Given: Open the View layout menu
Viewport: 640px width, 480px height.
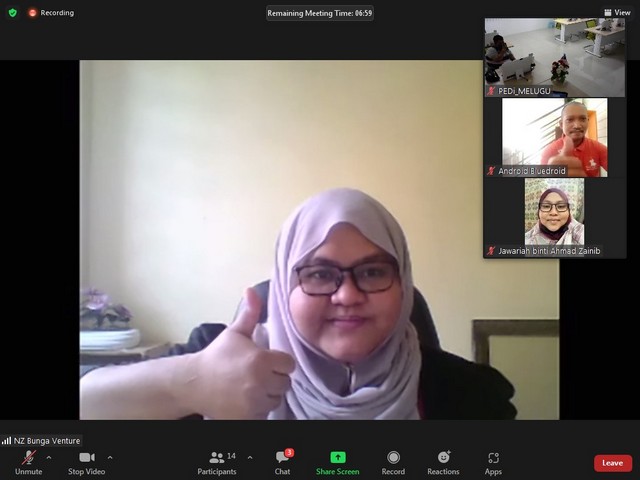Looking at the screenshot, I should (x=617, y=13).
